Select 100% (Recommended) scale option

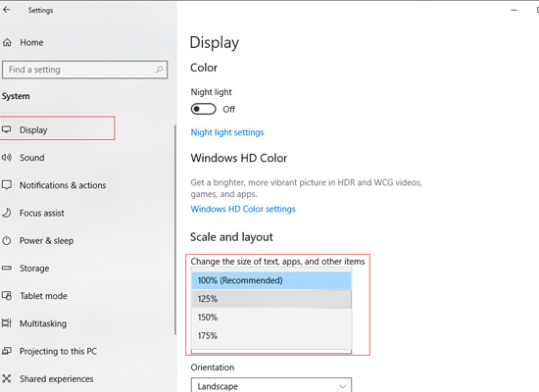tap(271, 280)
